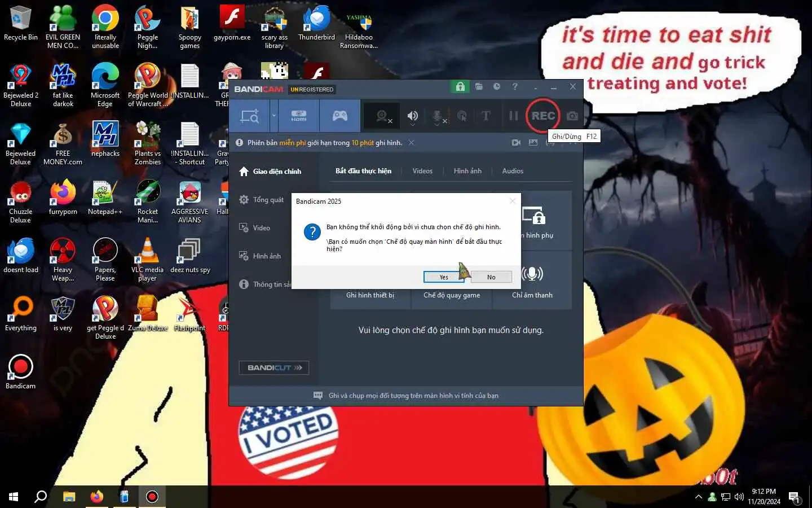Open the Recycle Bin desktop icon
812x508 pixels.
pos(21,24)
